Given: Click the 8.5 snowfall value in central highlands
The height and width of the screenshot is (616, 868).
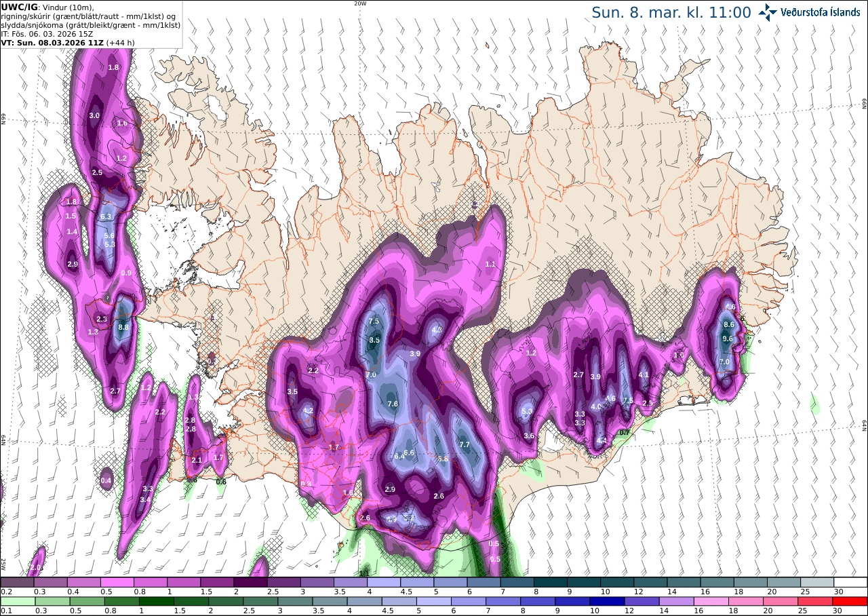Looking at the screenshot, I should pyautogui.click(x=374, y=340).
